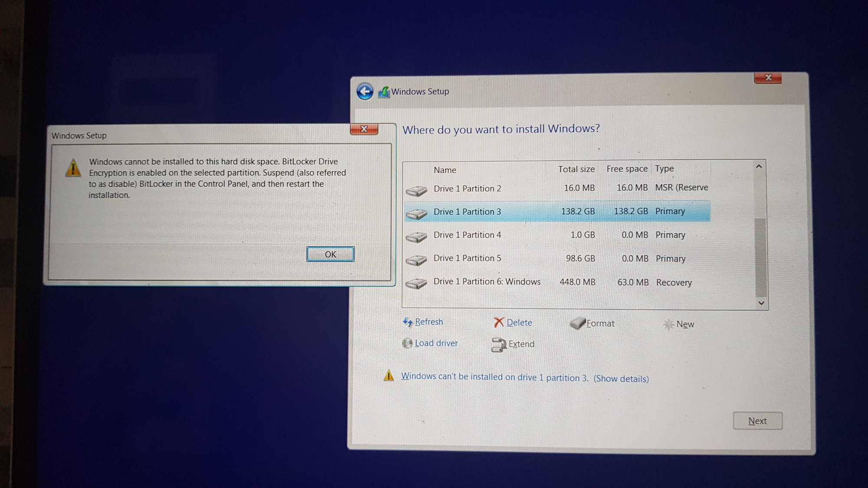This screenshot has width=868, height=488.
Task: Click the New partition star icon
Action: 669,324
